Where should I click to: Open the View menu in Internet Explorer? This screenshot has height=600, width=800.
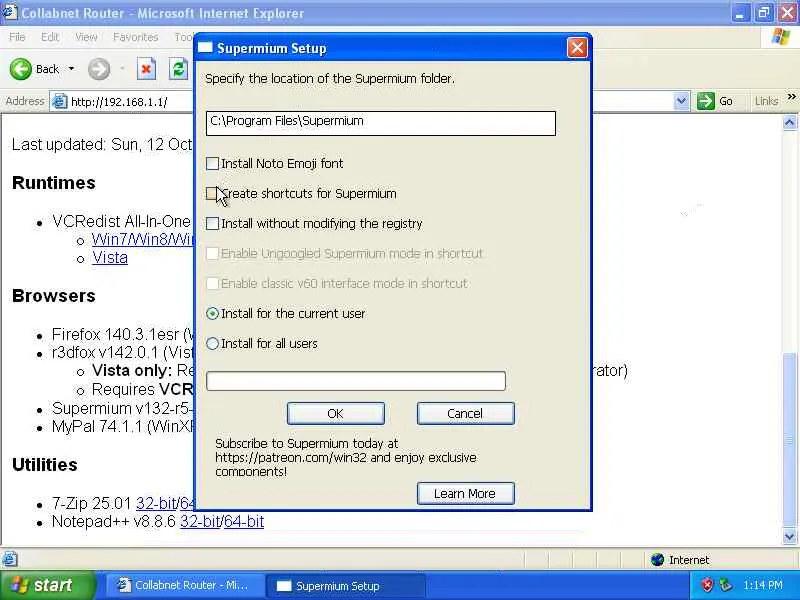86,37
